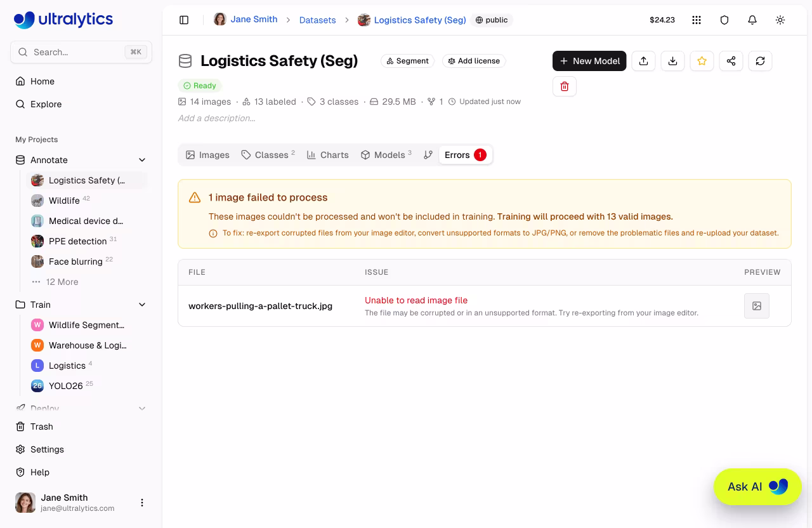This screenshot has width=812, height=528.
Task: Follow the Datasets breadcrumb link
Action: [317, 20]
